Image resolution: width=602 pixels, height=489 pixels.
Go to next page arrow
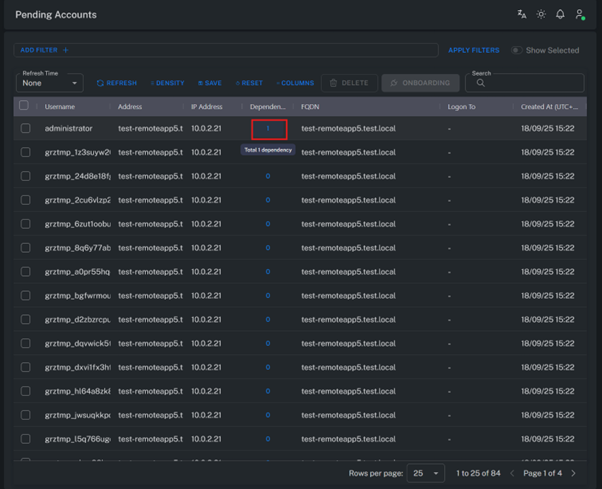573,473
